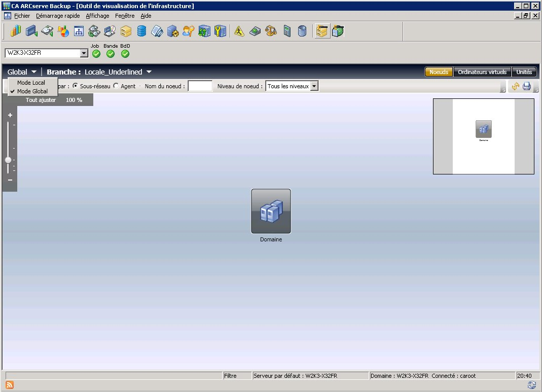Click the print icon in the filter bar
542x392 pixels.
point(527,87)
